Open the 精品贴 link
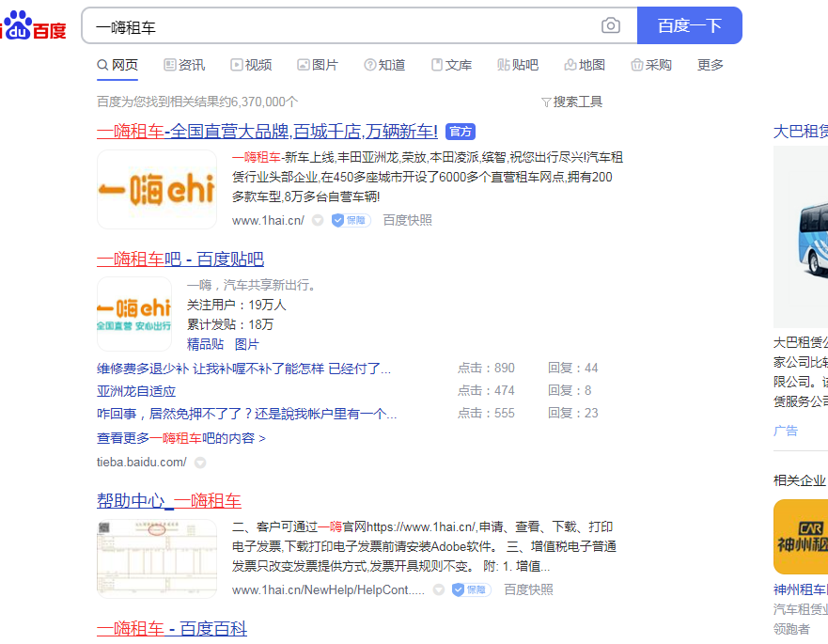Viewport: 828px width, 644px height. tap(206, 344)
